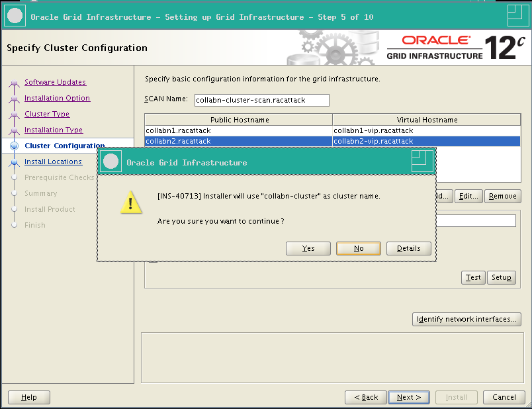Open Installation Type step
The image size is (532, 409).
(x=54, y=130)
